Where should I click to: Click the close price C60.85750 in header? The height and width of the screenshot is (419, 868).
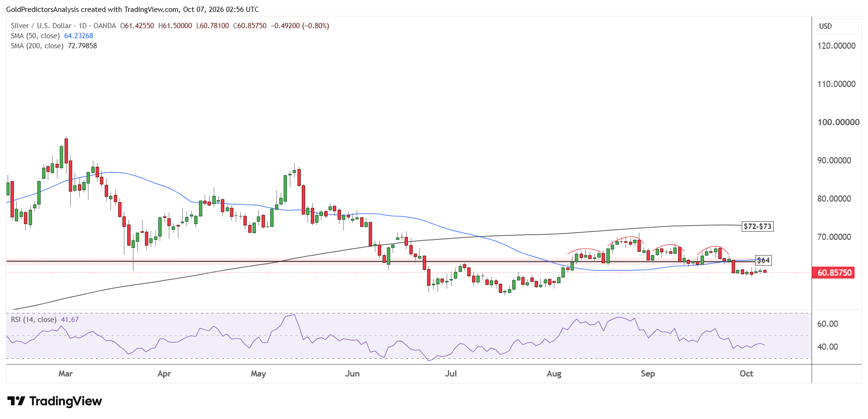[x=250, y=26]
